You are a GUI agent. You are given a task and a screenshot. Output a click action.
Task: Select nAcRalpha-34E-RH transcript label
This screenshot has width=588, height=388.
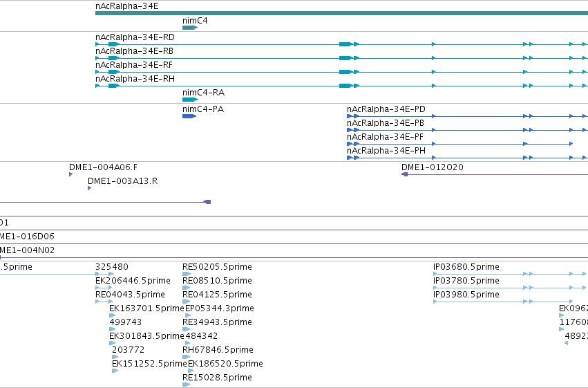(x=135, y=79)
